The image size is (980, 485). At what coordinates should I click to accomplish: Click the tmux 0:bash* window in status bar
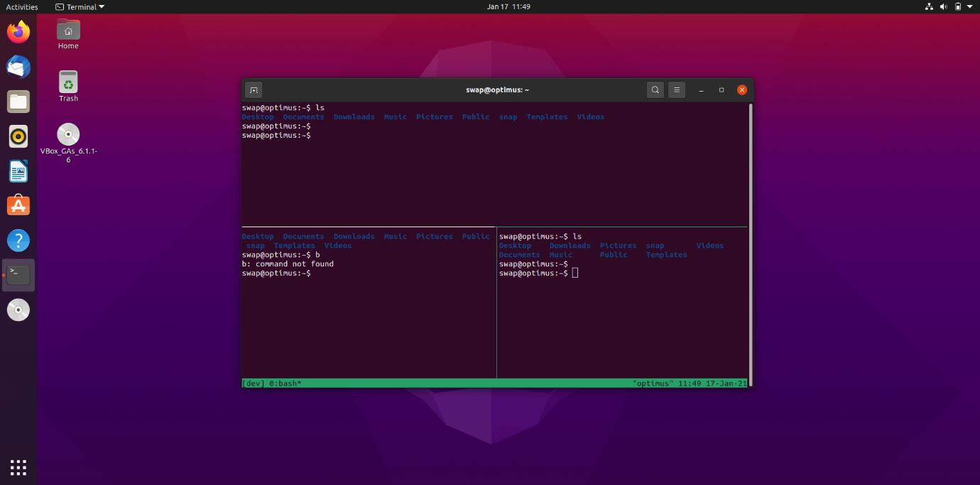coord(285,383)
